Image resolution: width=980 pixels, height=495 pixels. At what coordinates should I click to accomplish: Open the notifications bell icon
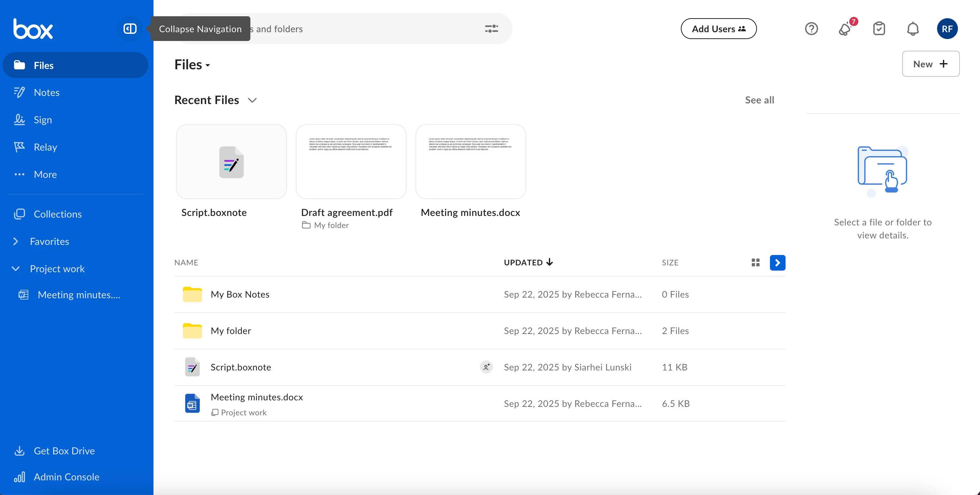tap(913, 29)
